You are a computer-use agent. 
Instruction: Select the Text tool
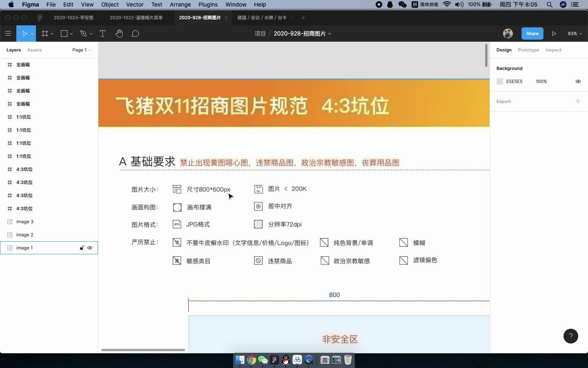(102, 34)
